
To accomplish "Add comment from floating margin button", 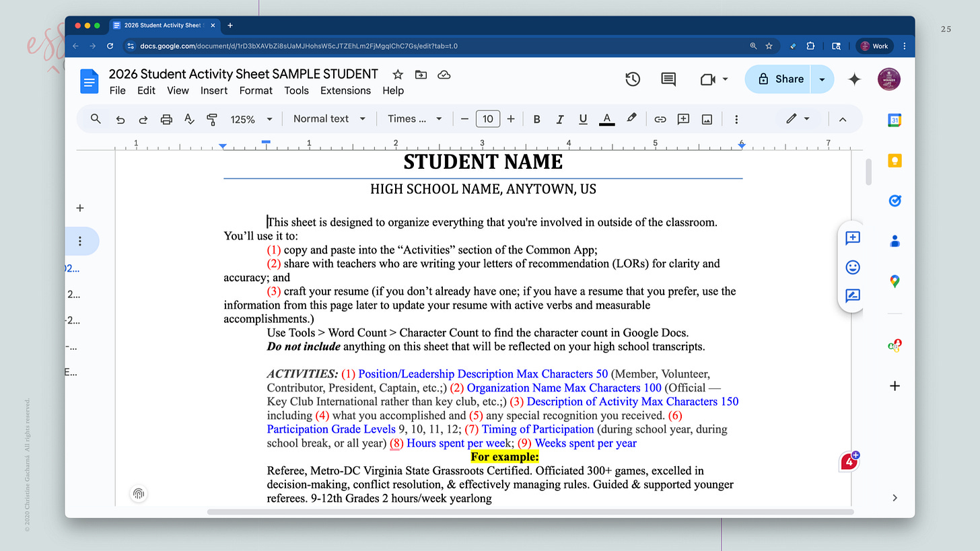I will pyautogui.click(x=852, y=238).
